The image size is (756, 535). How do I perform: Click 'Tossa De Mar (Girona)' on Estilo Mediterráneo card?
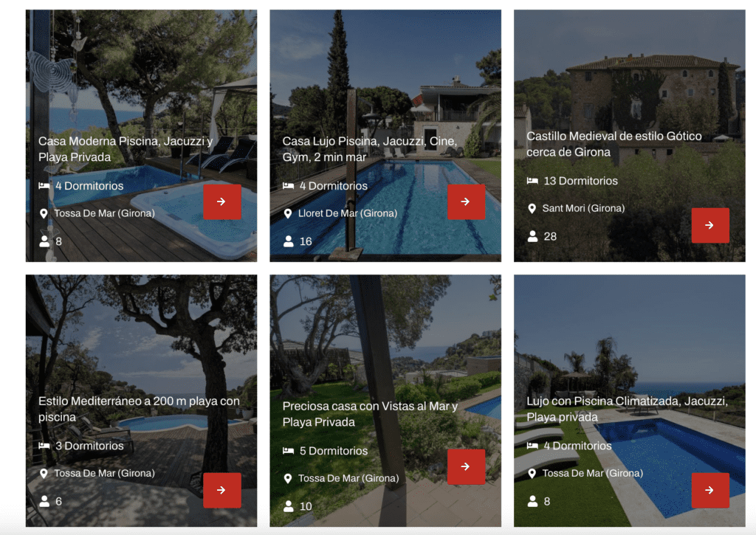click(104, 474)
